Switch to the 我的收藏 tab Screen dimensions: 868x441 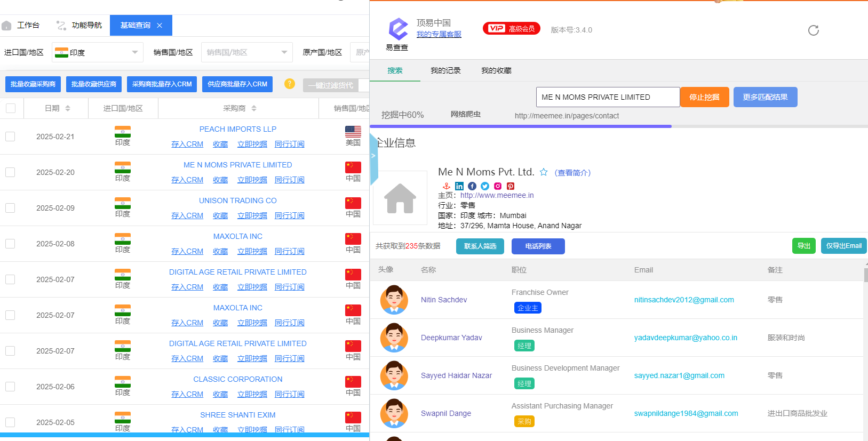[x=496, y=70]
